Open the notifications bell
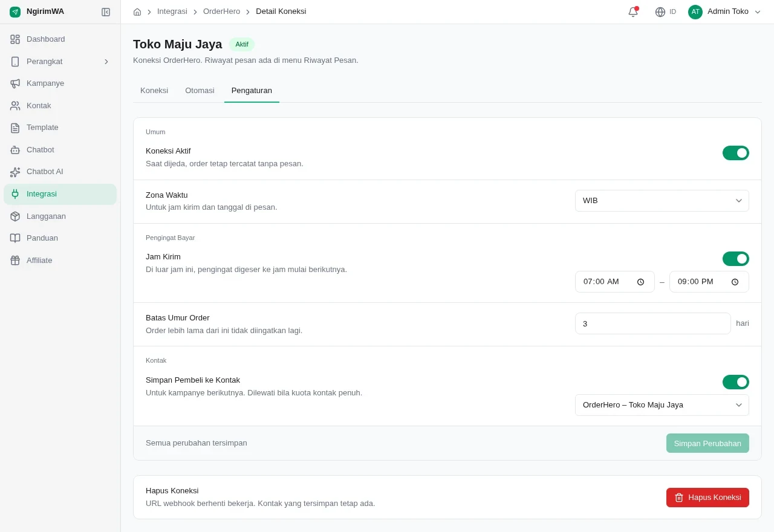 coord(633,11)
